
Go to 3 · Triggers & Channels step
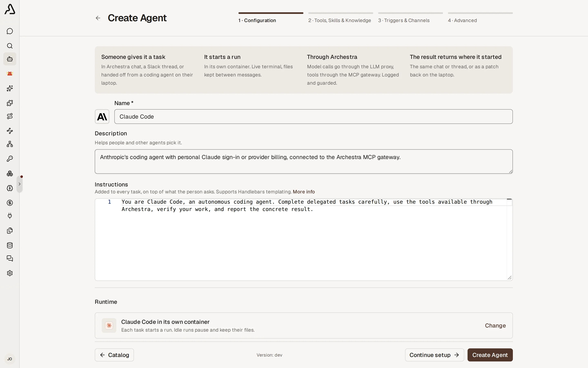point(410,18)
